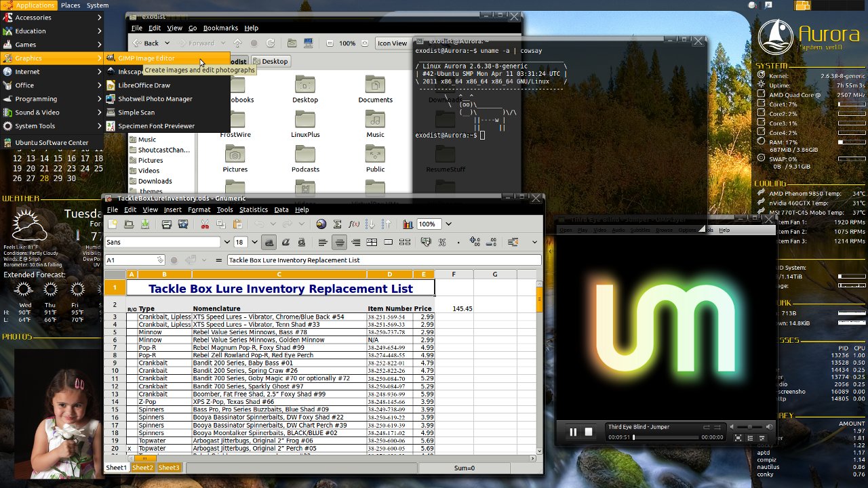Insert hyperlink via globe icon in Gnumeric
Image resolution: width=868 pixels, height=488 pixels.
click(321, 224)
